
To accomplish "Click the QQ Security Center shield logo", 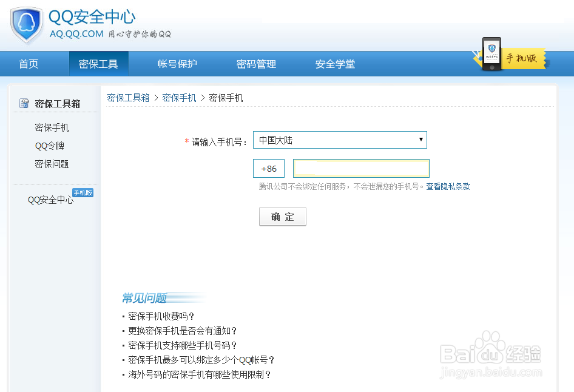I will pyautogui.click(x=25, y=23).
